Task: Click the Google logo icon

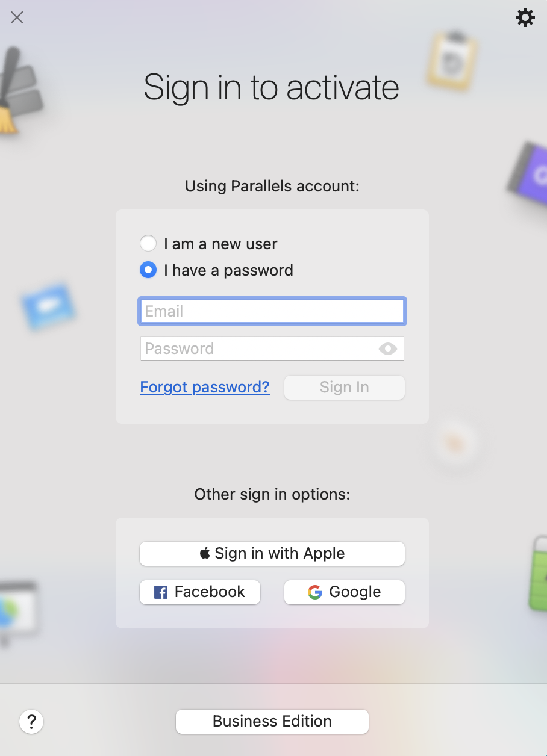Action: 314,592
